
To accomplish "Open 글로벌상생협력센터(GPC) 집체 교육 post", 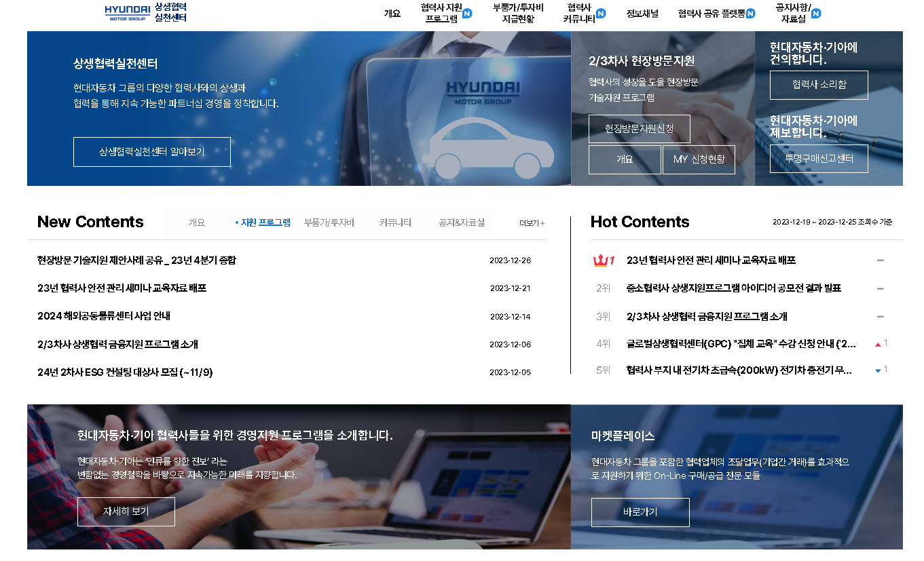I will pos(741,344).
